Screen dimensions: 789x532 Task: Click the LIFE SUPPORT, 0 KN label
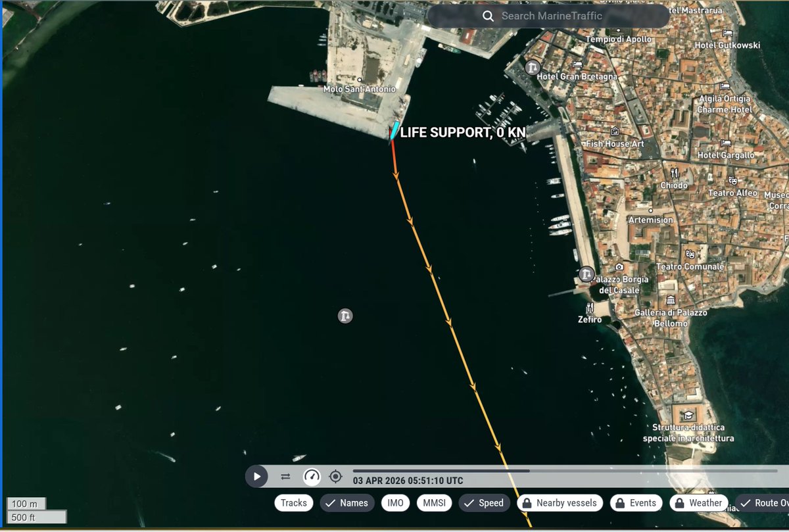click(x=463, y=133)
